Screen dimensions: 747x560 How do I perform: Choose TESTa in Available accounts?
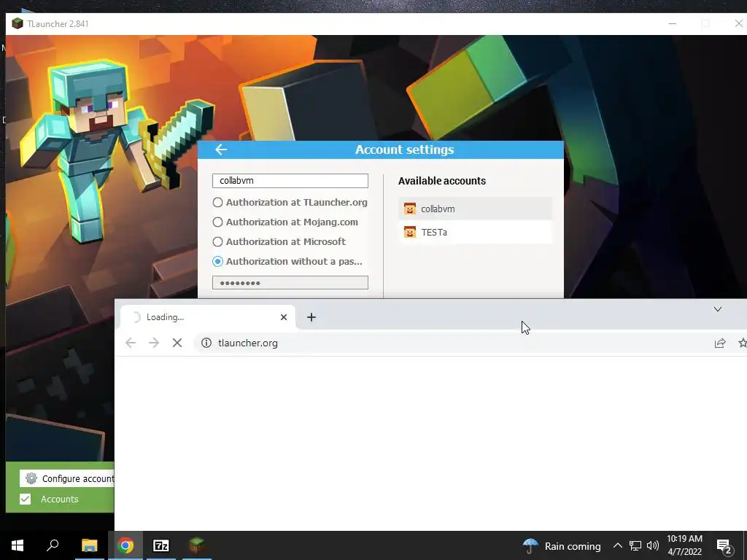point(475,232)
